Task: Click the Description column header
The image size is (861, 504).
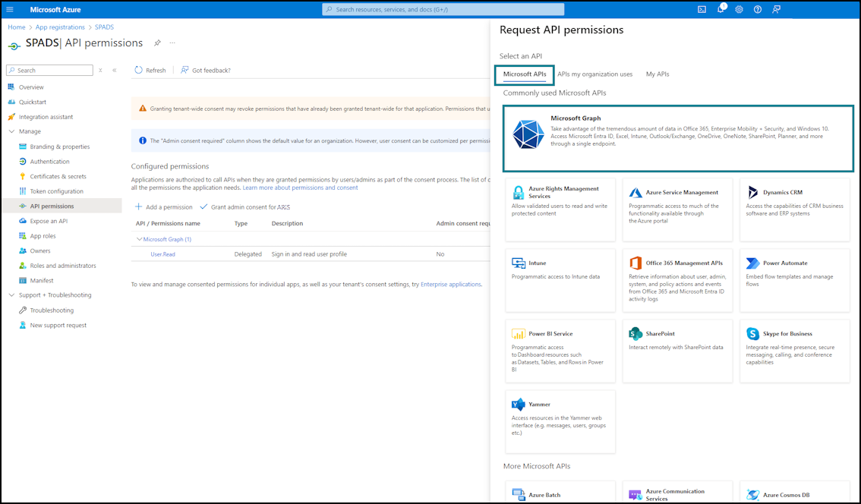Action: tap(287, 223)
